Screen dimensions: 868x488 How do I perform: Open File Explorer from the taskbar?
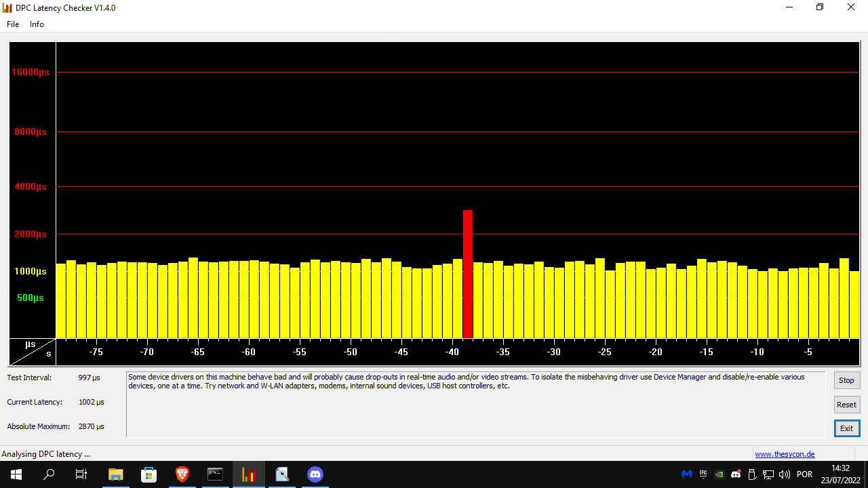(x=116, y=474)
